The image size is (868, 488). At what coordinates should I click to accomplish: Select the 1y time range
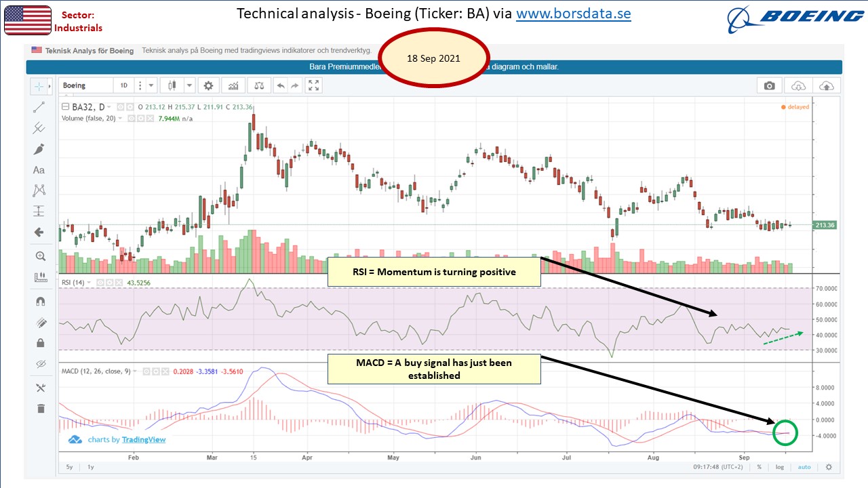pyautogui.click(x=91, y=467)
